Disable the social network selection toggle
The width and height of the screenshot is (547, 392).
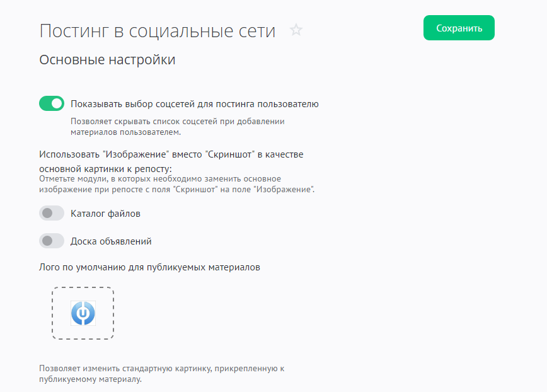(52, 103)
